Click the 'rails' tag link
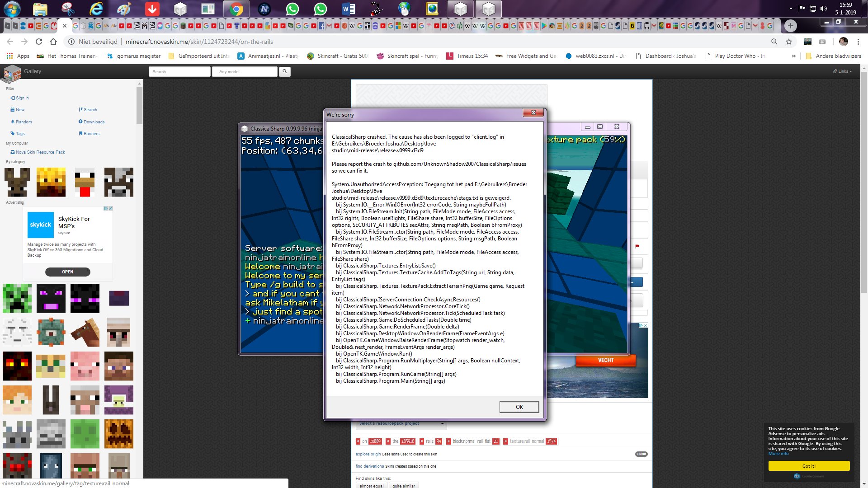This screenshot has width=868, height=488. tap(429, 441)
